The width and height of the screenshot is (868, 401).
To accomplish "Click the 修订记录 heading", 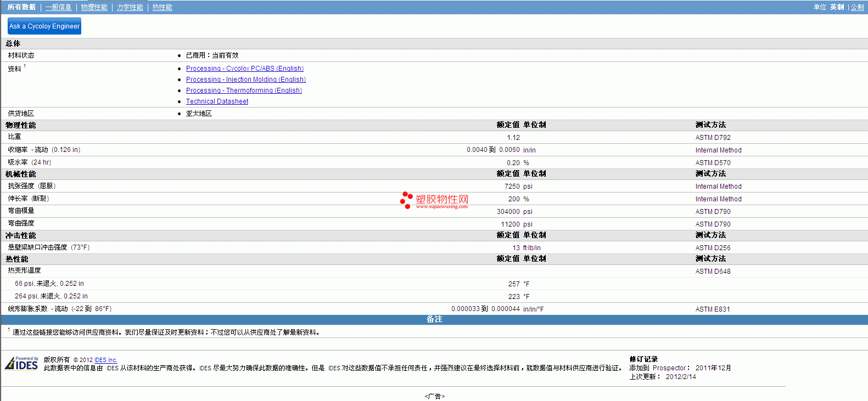I will (x=643, y=359).
